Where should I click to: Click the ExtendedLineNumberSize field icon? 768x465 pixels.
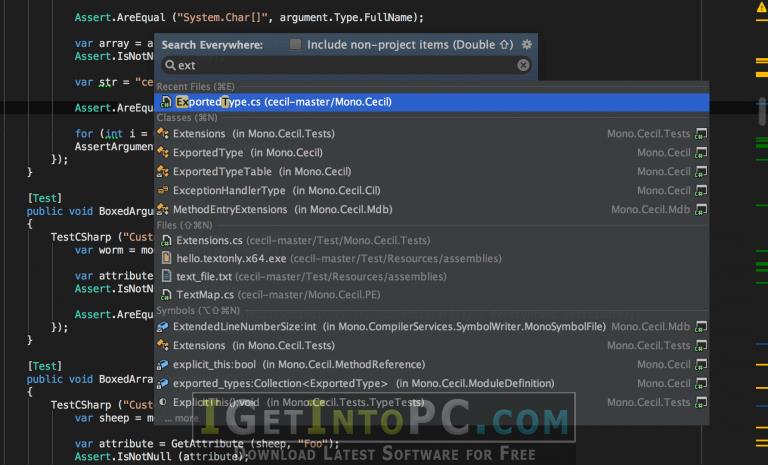coord(163,327)
